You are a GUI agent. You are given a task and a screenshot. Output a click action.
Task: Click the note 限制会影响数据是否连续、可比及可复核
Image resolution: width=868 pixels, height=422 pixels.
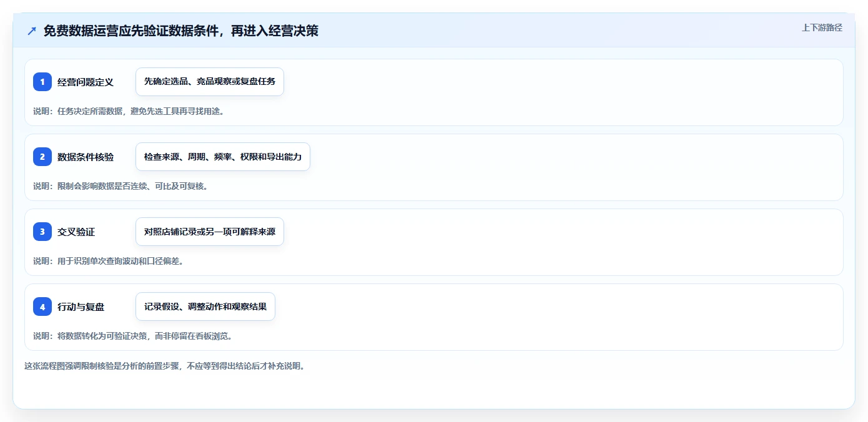[x=121, y=186]
